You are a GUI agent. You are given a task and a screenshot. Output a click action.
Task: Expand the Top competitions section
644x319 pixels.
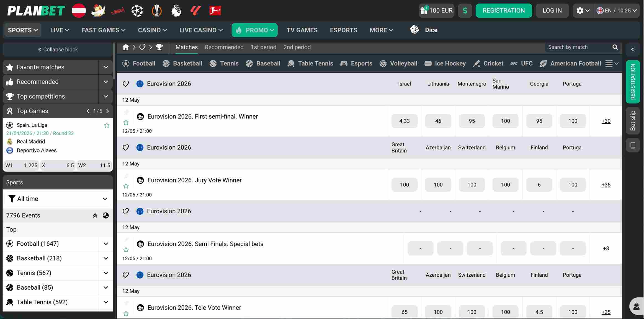106,97
